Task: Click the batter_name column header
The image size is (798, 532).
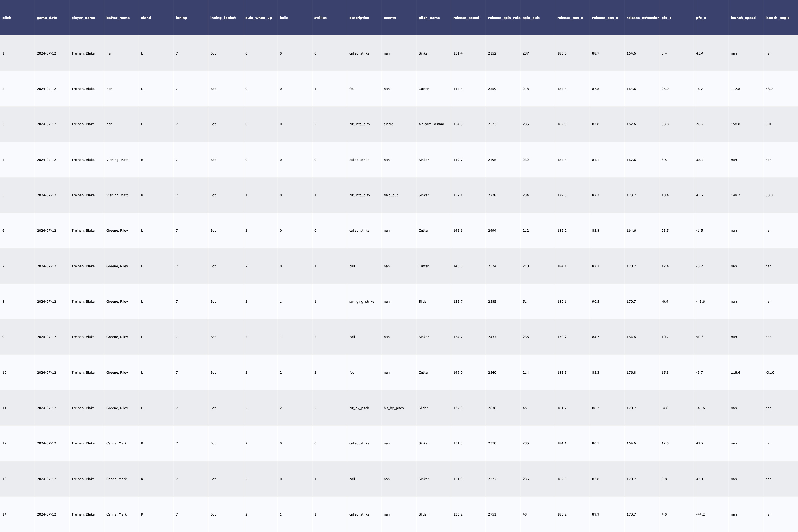Action: 118,18
